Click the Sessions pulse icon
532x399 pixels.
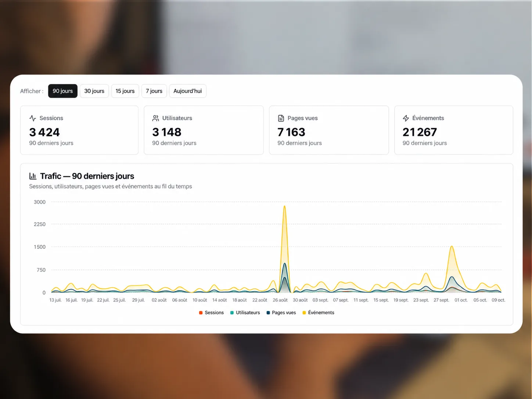click(x=33, y=118)
